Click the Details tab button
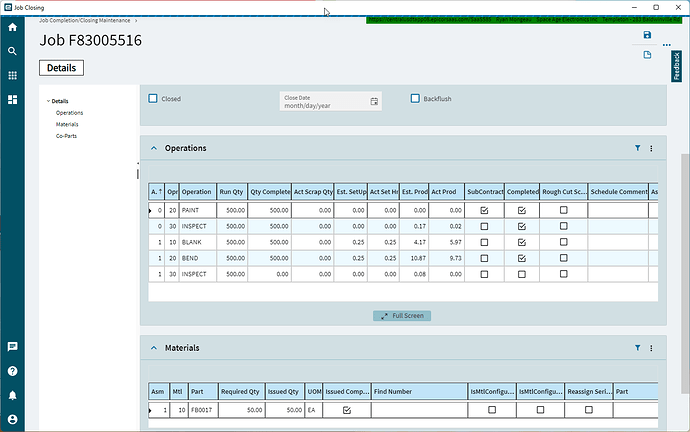The image size is (690, 432). point(61,68)
